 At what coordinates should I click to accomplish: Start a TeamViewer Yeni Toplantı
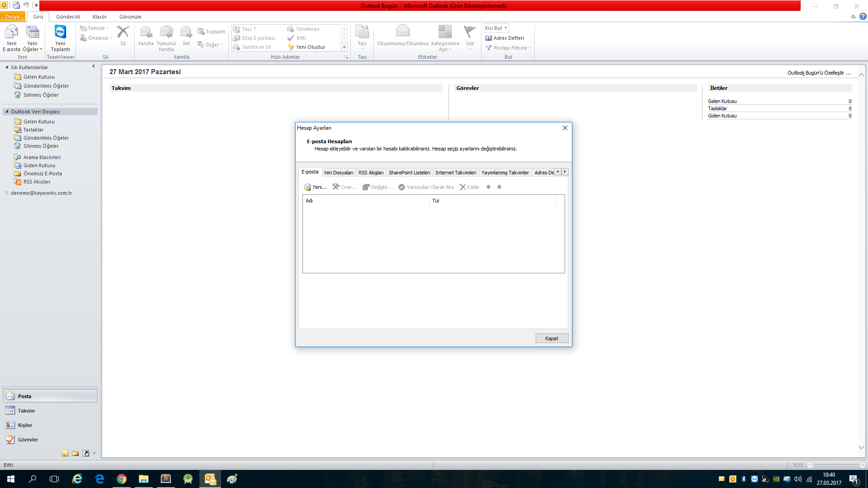pyautogui.click(x=60, y=38)
